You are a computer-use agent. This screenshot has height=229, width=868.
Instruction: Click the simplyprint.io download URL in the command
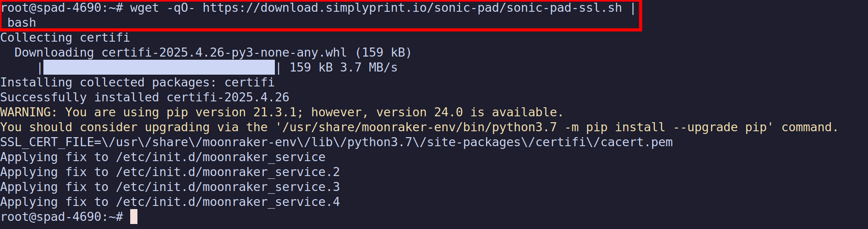click(x=412, y=8)
